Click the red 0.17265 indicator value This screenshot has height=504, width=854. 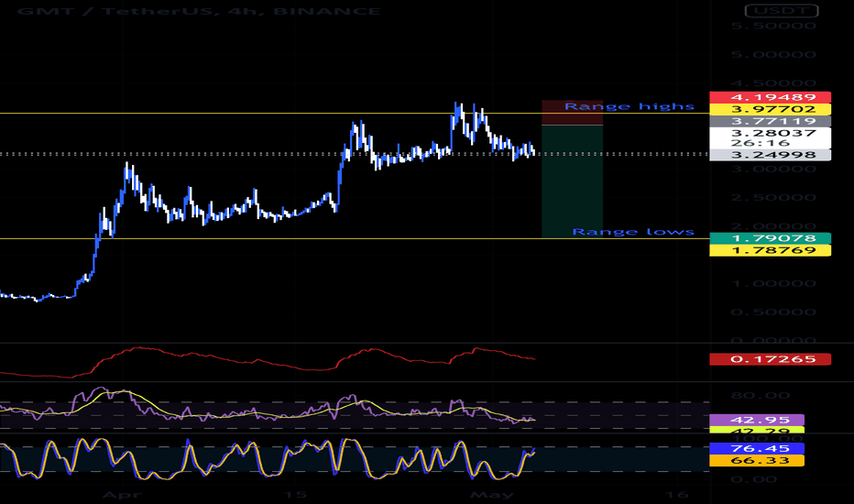[770, 359]
